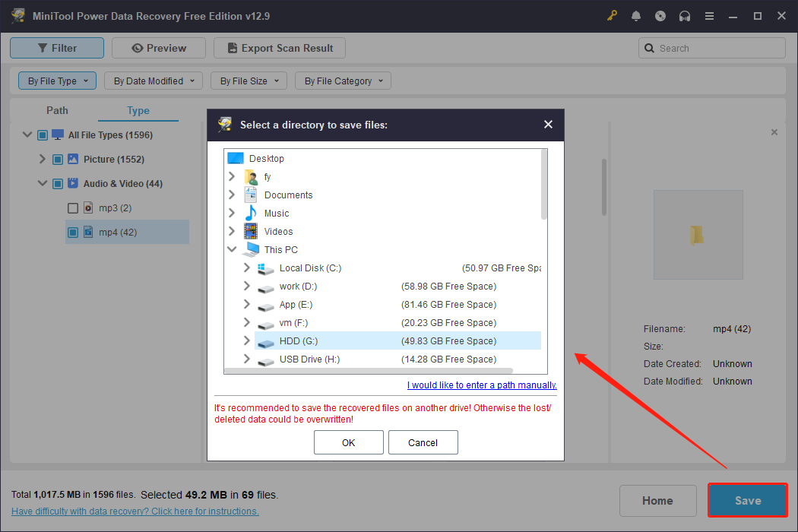This screenshot has width=798, height=532.
Task: Click the Audio & Video category icon
Action: [73, 183]
